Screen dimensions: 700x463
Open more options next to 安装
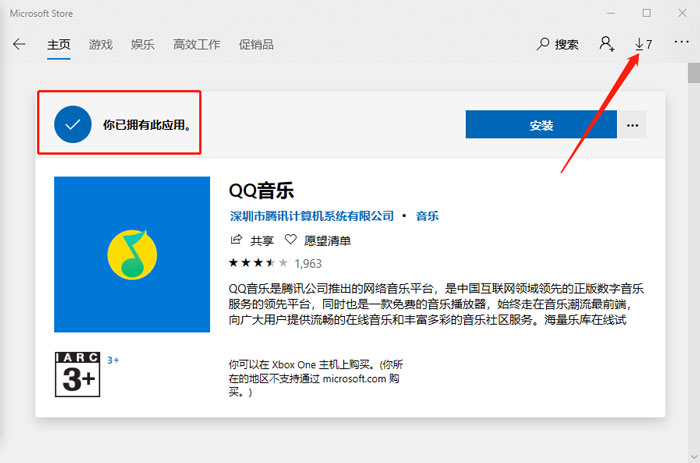(x=632, y=125)
